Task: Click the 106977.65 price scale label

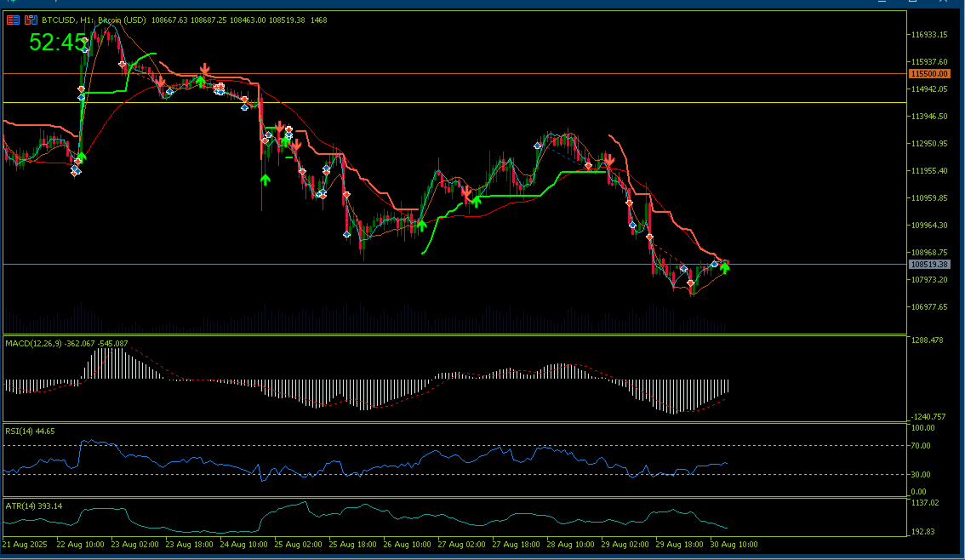Action: coord(929,306)
